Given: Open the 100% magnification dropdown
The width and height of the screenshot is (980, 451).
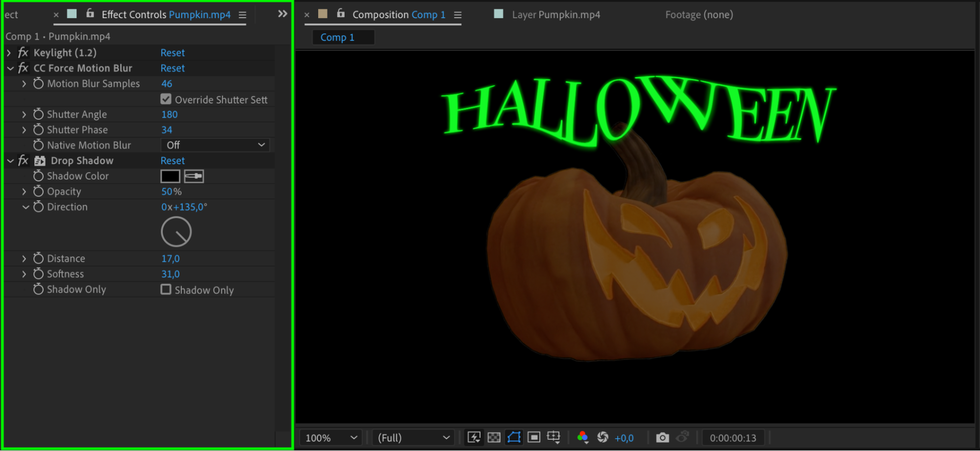Looking at the screenshot, I should tap(330, 438).
